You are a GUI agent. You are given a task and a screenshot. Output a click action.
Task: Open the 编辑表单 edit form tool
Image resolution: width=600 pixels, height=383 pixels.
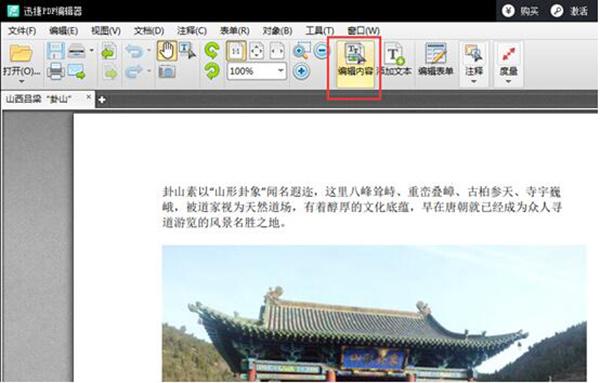click(436, 60)
